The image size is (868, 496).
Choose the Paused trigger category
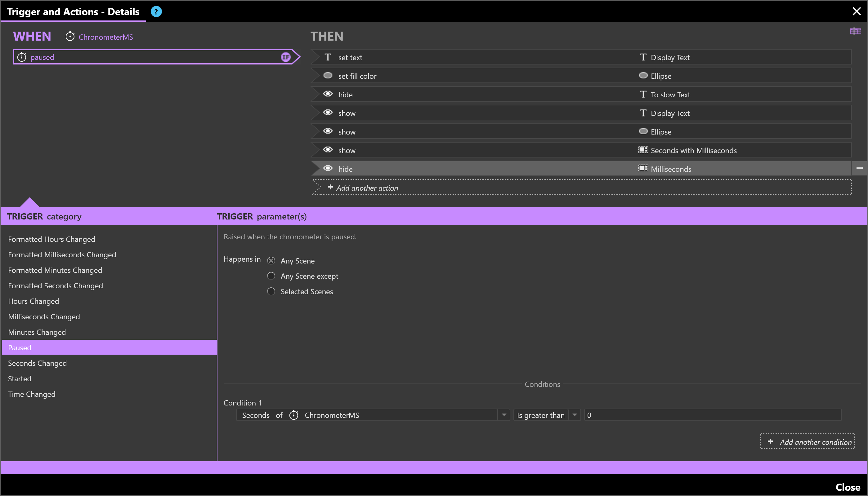109,348
